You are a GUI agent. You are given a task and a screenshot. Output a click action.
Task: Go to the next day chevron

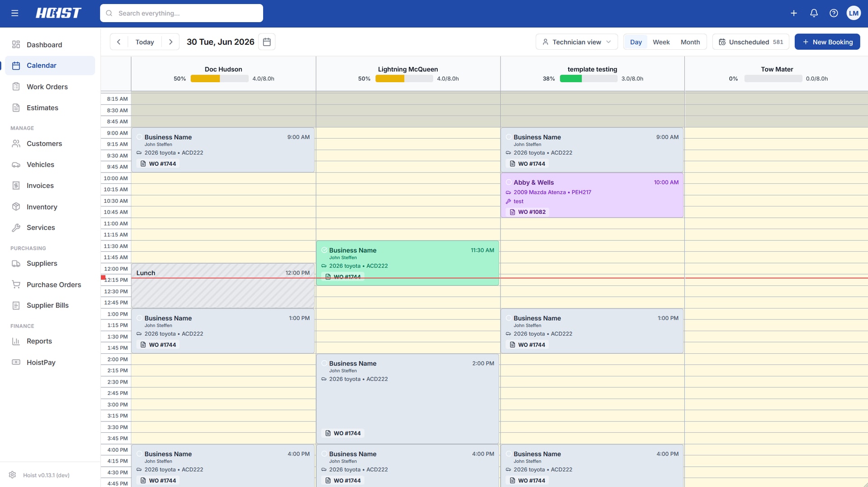pyautogui.click(x=170, y=42)
